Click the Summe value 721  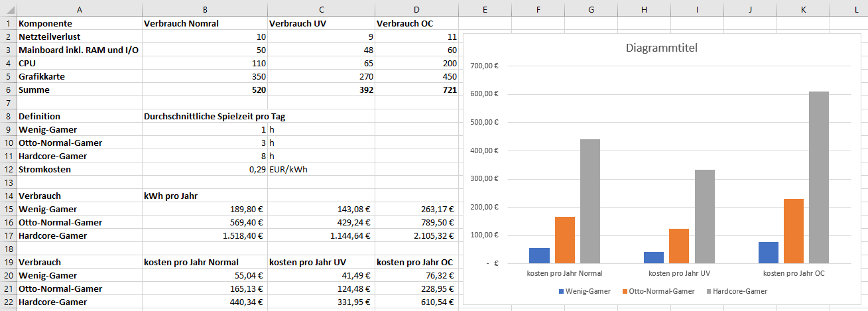click(x=416, y=90)
